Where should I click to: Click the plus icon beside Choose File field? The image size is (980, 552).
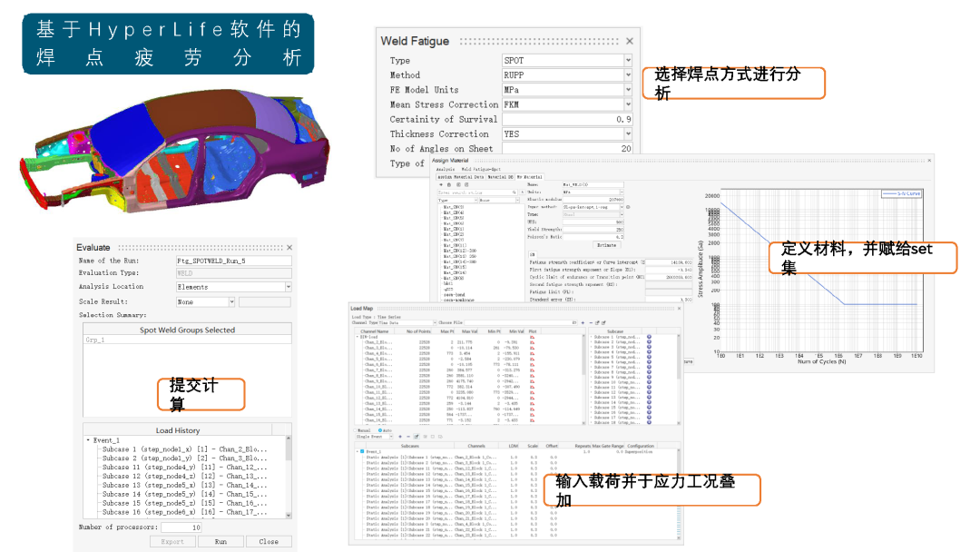tap(583, 322)
